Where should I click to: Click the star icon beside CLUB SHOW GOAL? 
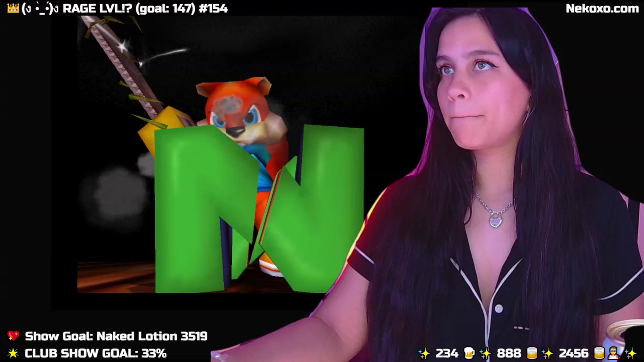pos(13,353)
